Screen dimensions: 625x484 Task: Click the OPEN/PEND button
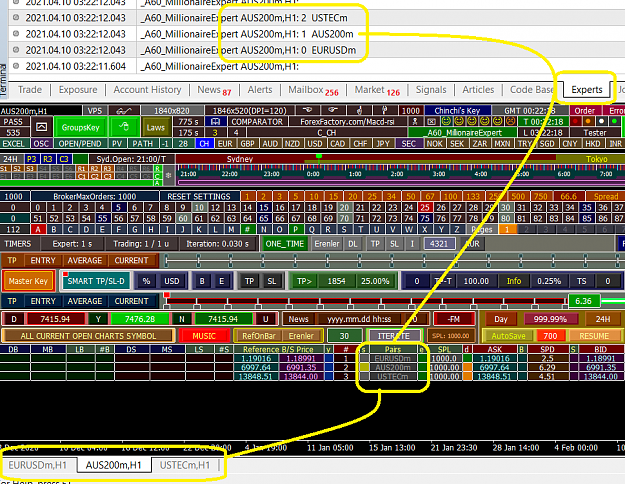pyautogui.click(x=80, y=144)
